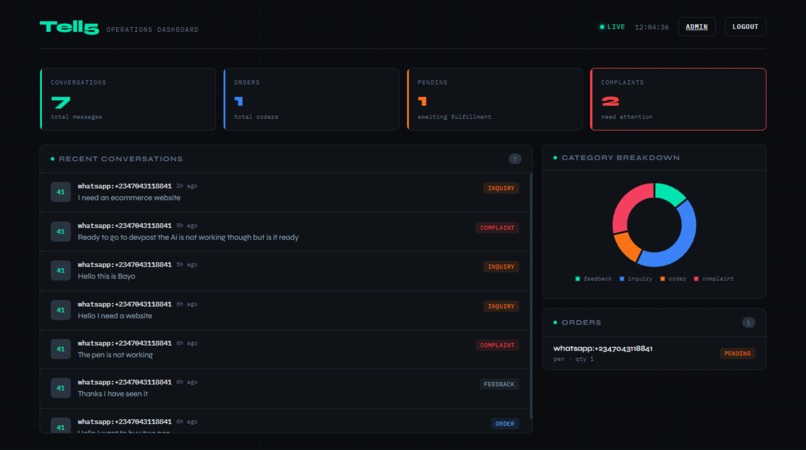The width and height of the screenshot is (806, 450).
Task: Click the '2h ago' timestamp
Action: point(187,186)
